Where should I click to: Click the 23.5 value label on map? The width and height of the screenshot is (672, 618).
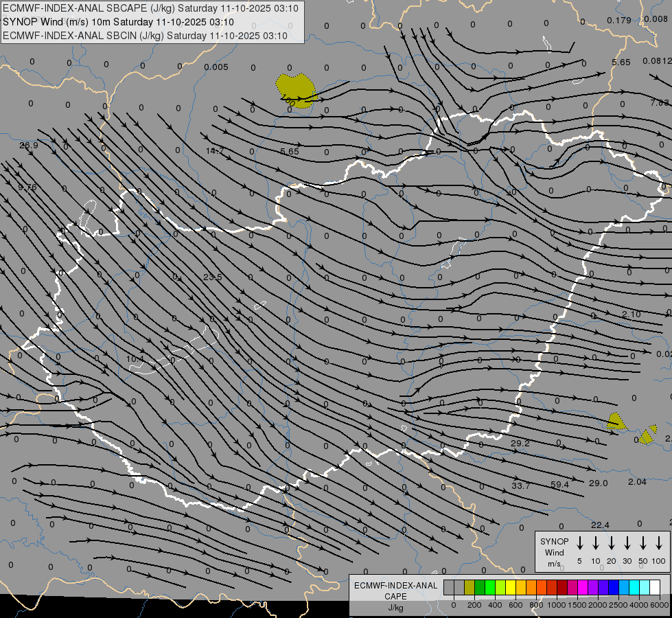pos(213,277)
